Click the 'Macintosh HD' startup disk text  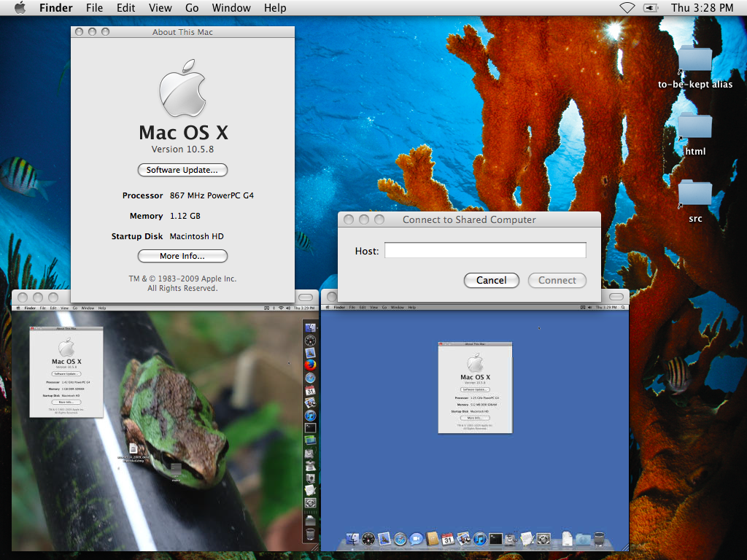click(x=196, y=236)
